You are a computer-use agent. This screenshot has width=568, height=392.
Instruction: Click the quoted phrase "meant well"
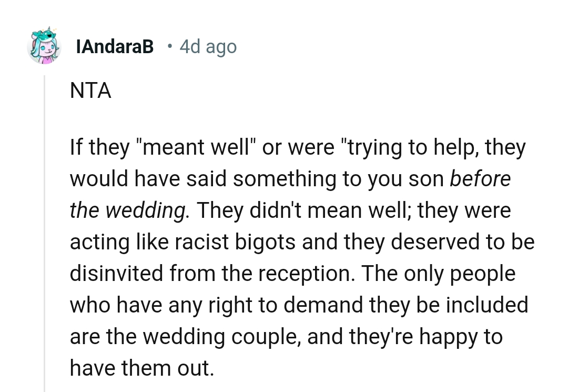pos(192,148)
